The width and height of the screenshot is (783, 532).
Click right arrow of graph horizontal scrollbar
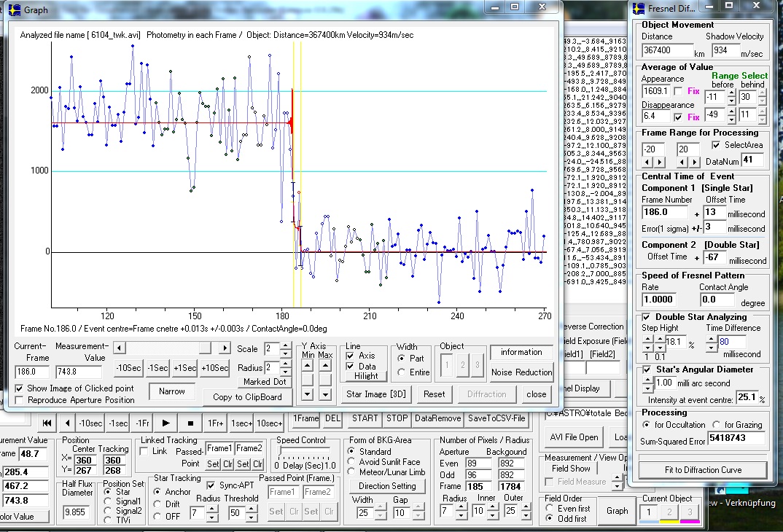(225, 348)
